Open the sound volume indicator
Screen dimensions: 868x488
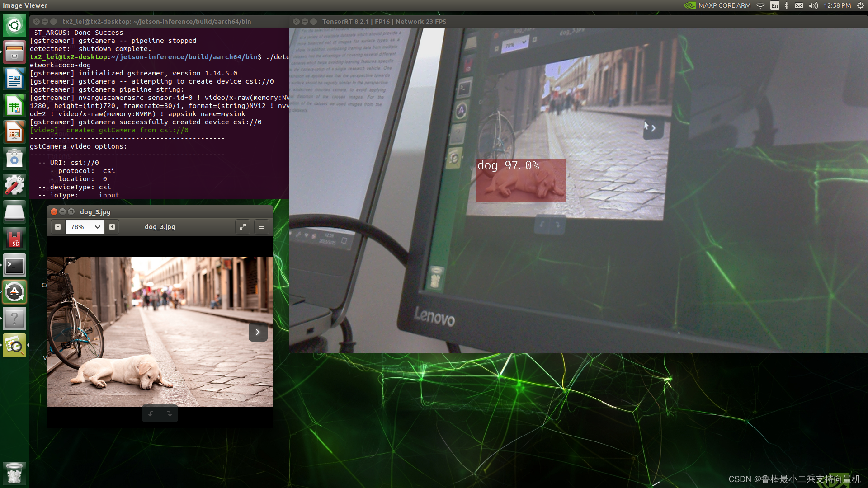click(x=813, y=5)
